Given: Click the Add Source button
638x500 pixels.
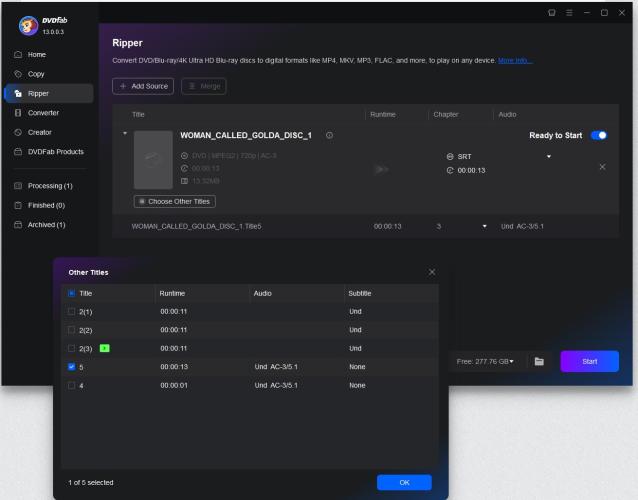Looking at the screenshot, I should click(143, 86).
